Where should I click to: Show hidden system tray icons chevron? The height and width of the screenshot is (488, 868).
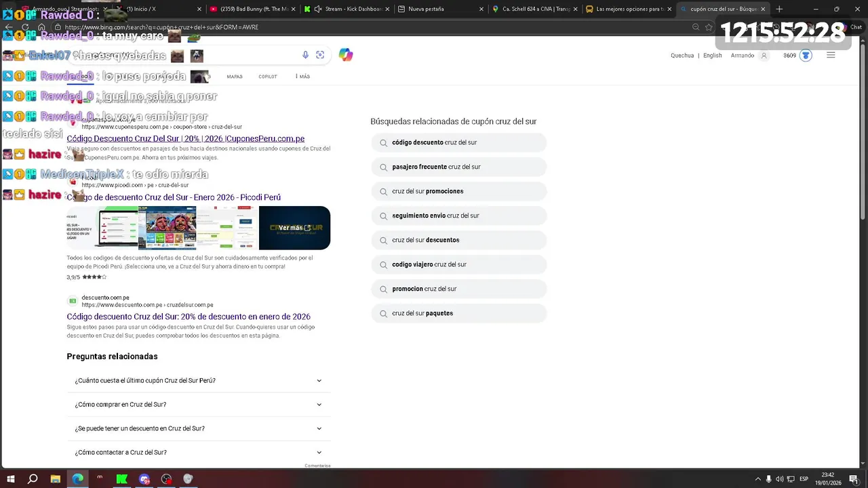(x=758, y=479)
